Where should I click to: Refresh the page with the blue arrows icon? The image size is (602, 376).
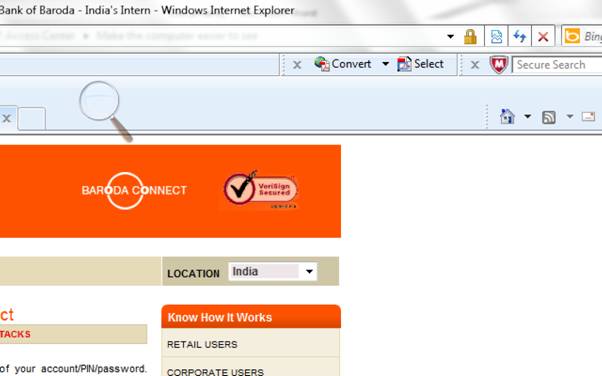point(520,37)
